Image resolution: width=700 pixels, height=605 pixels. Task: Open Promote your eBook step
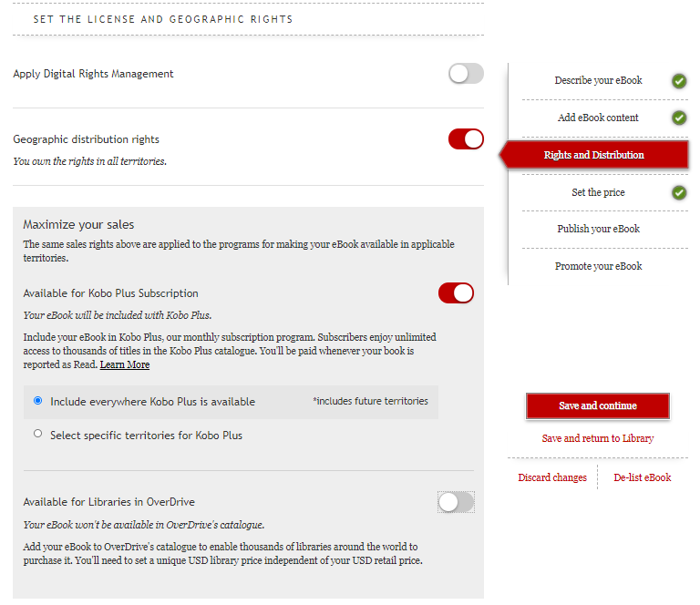[598, 266]
